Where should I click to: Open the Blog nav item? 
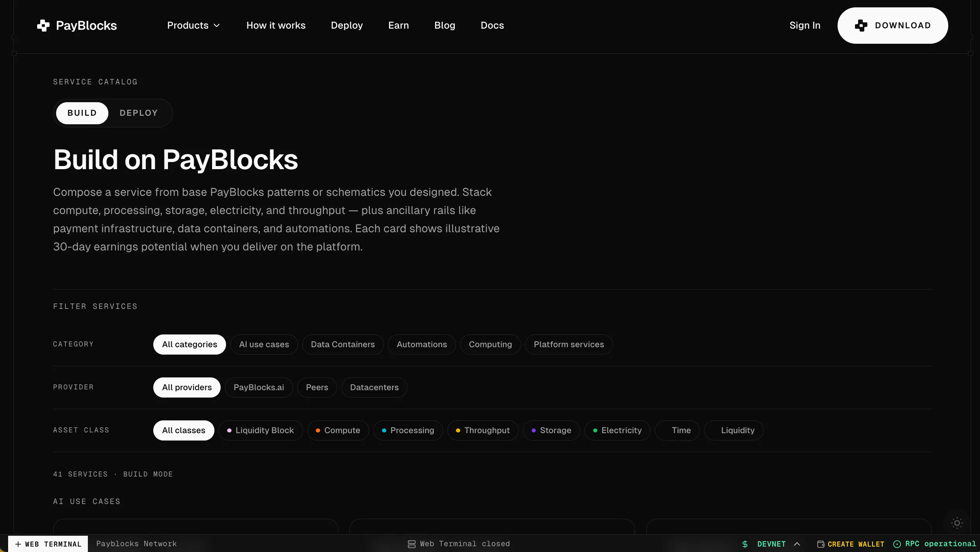pos(445,26)
